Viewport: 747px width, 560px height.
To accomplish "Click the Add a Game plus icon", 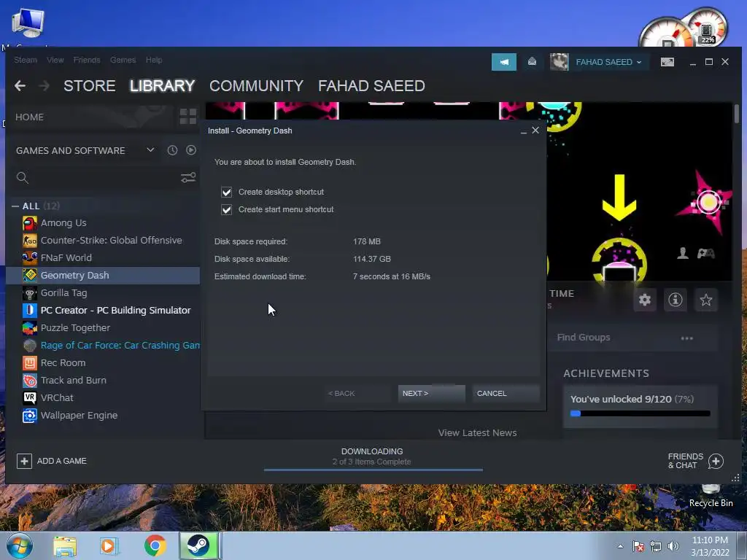I will 24,461.
